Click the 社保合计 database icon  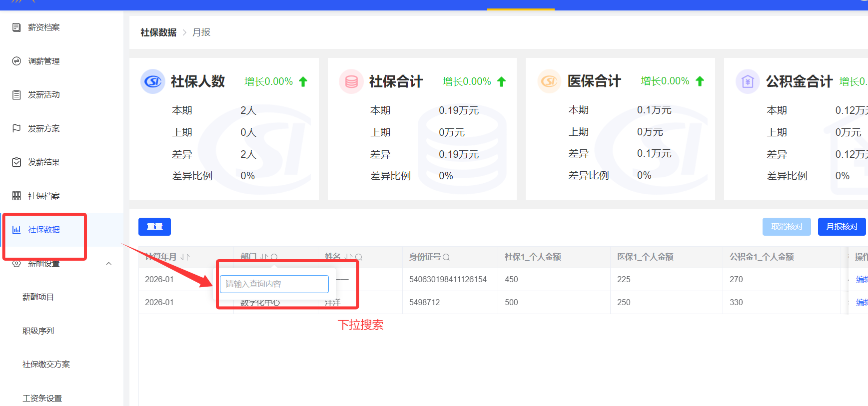pyautogui.click(x=351, y=81)
